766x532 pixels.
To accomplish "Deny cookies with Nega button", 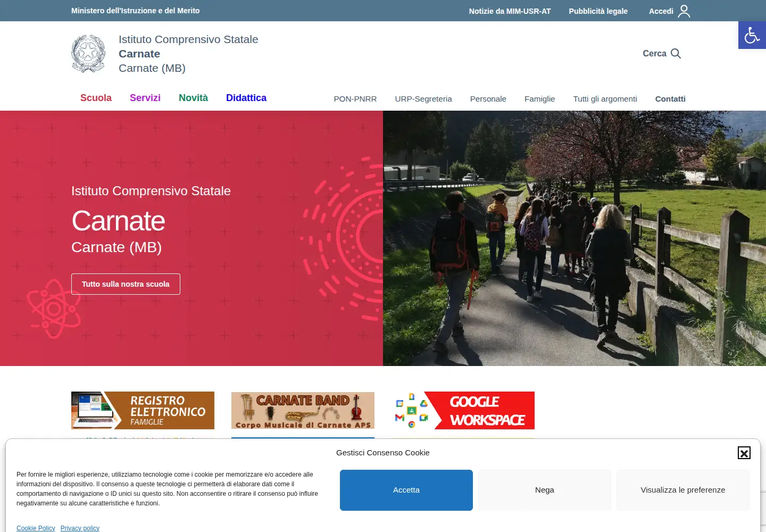I will (545, 490).
